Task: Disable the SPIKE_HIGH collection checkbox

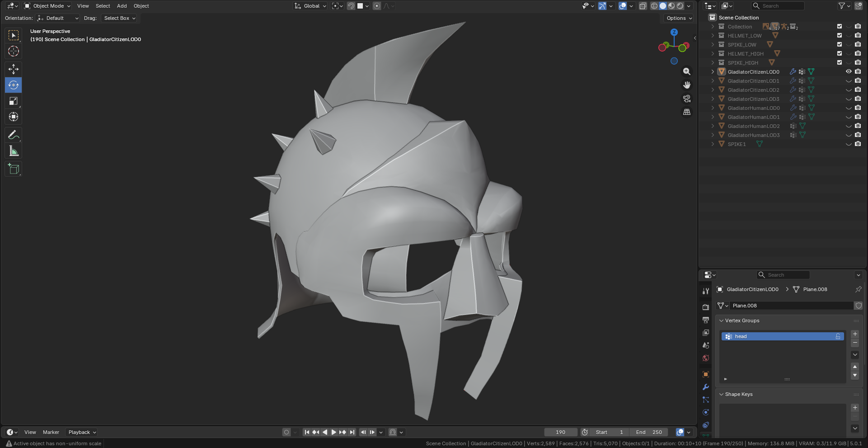Action: 840,63
